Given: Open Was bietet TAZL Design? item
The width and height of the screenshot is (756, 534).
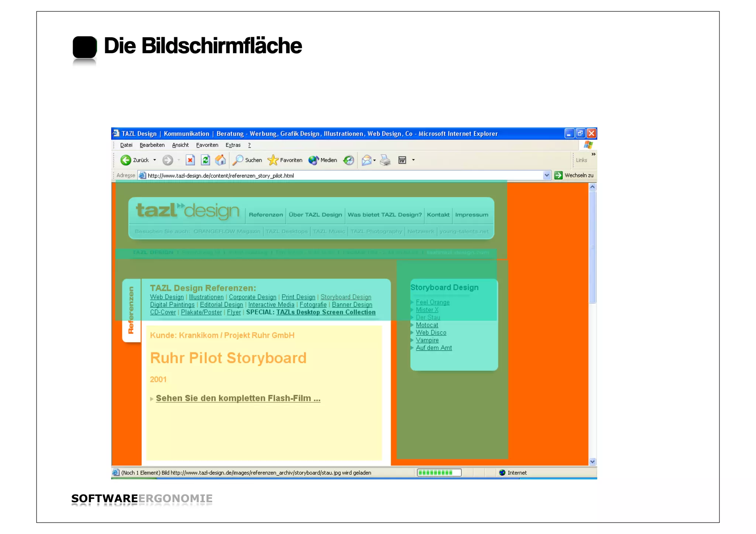Looking at the screenshot, I should [x=385, y=215].
